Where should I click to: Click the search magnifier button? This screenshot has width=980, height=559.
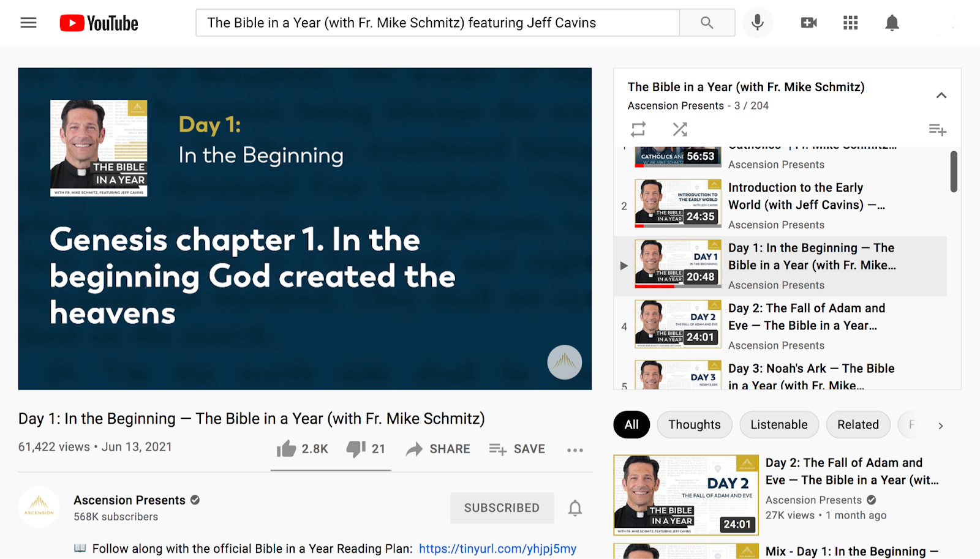coord(707,23)
